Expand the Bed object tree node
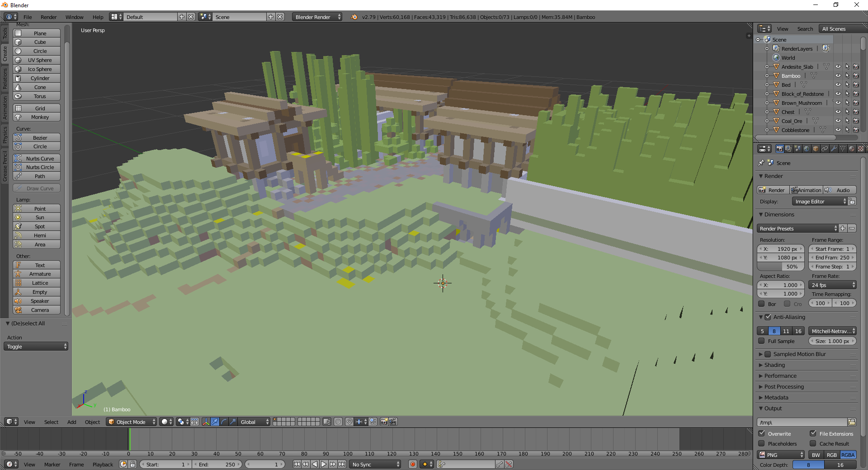The height and width of the screenshot is (470, 868). 767,85
